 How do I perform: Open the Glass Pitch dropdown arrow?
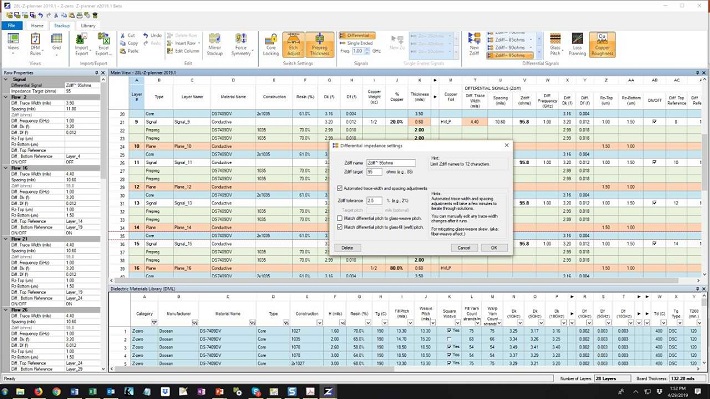point(561,50)
